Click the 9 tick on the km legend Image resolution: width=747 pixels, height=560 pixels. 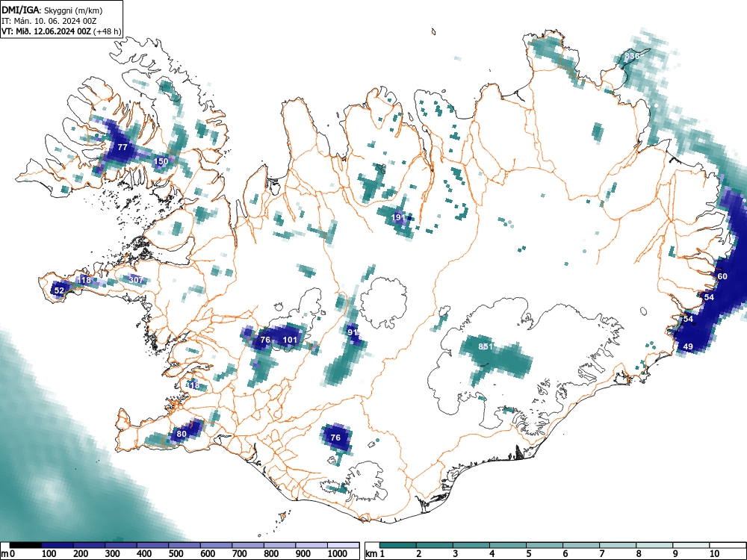[x=675, y=554]
